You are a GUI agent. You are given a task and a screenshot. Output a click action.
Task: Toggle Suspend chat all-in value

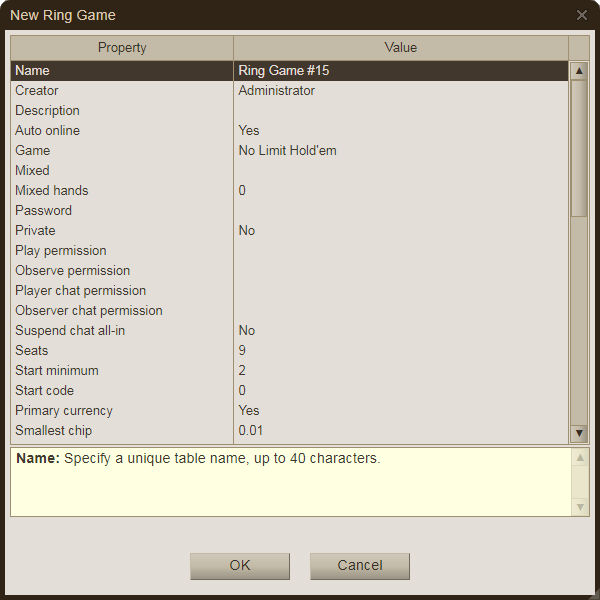pyautogui.click(x=400, y=331)
